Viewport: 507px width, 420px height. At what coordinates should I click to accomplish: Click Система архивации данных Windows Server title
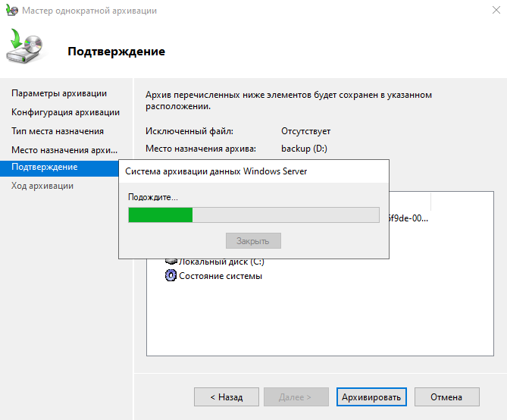click(x=216, y=171)
